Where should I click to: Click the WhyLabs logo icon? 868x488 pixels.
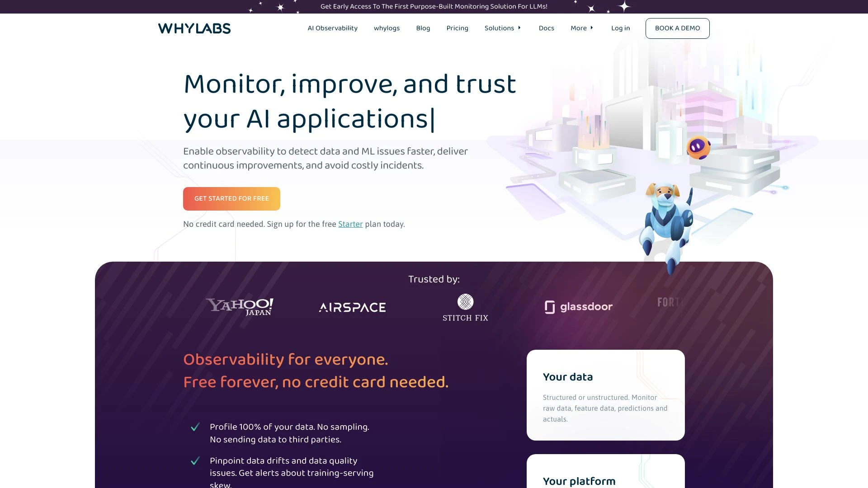pos(194,28)
